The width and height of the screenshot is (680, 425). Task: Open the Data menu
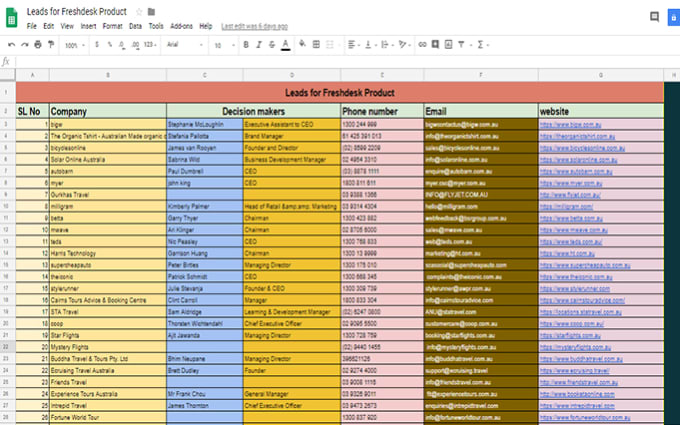[135, 26]
